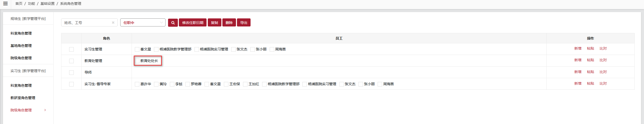Check the row checkbox for 导师 role

[x=71, y=72]
